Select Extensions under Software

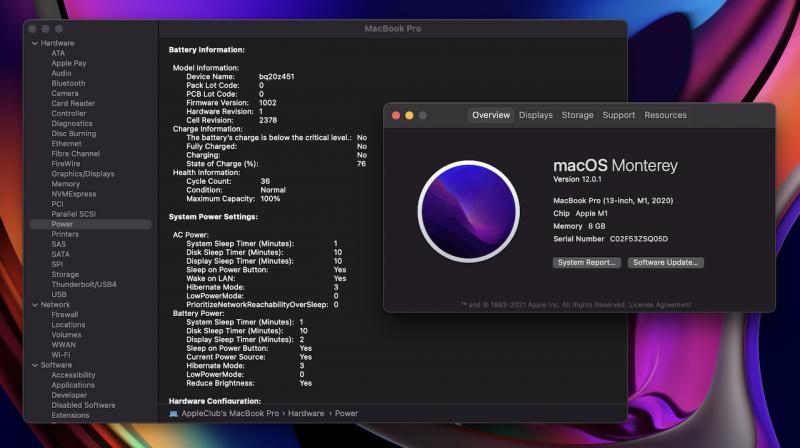coord(70,415)
